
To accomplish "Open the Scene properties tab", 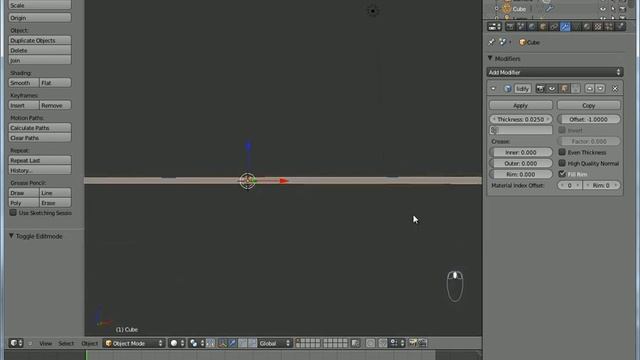I will click(x=521, y=27).
